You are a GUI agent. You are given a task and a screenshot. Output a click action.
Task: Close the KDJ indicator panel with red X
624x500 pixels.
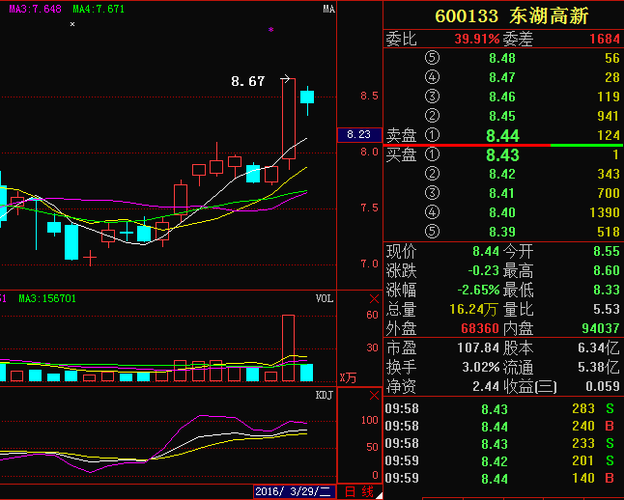click(374, 395)
